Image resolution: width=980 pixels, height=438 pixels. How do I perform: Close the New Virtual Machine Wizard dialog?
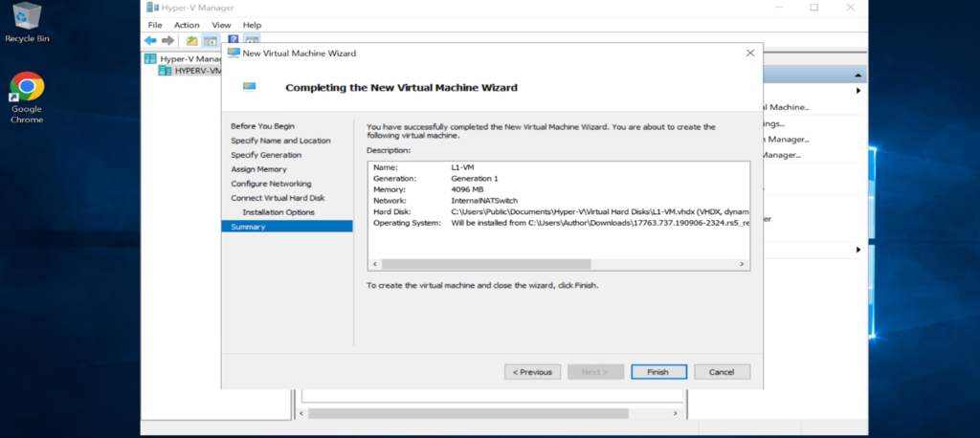tap(750, 54)
